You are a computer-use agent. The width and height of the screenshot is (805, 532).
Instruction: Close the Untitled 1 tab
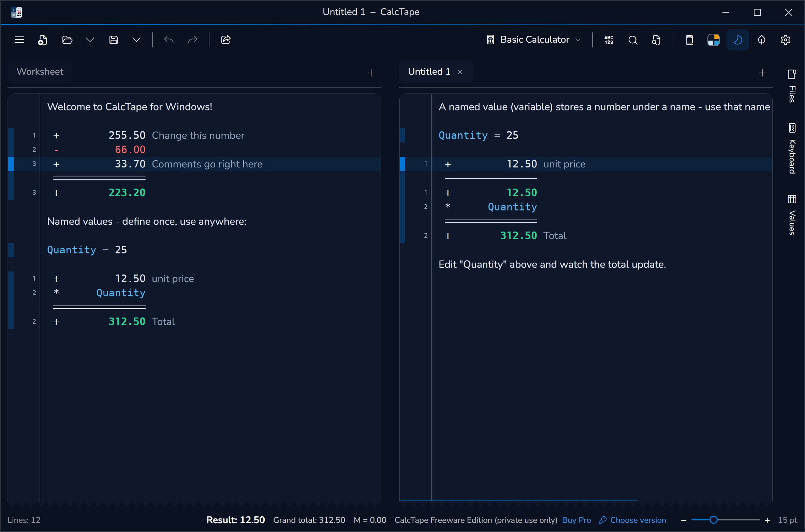click(x=460, y=72)
